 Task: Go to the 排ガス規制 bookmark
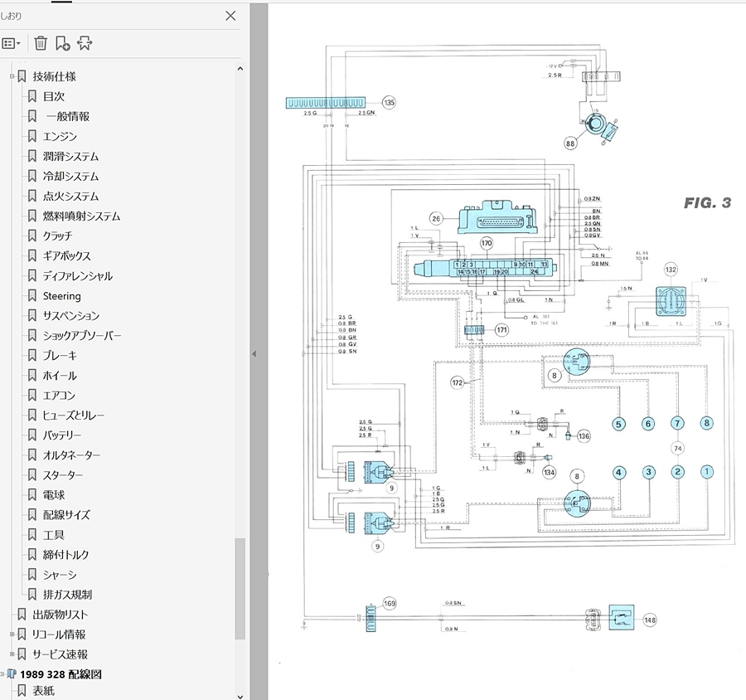point(68,595)
